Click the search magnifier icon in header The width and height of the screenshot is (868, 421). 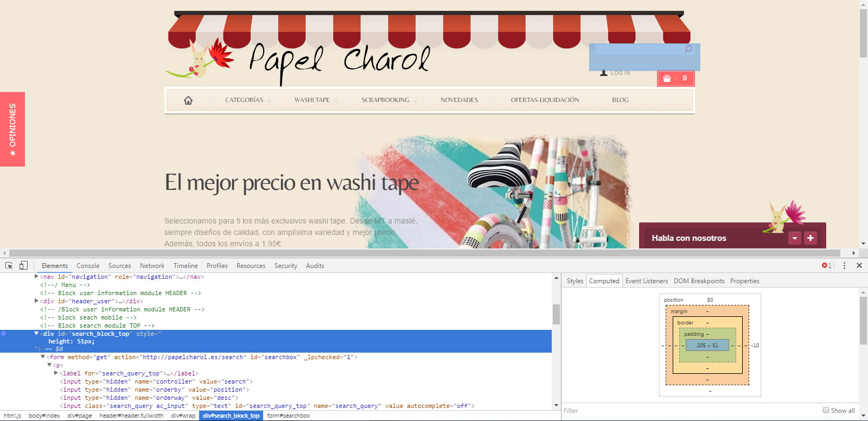click(688, 49)
